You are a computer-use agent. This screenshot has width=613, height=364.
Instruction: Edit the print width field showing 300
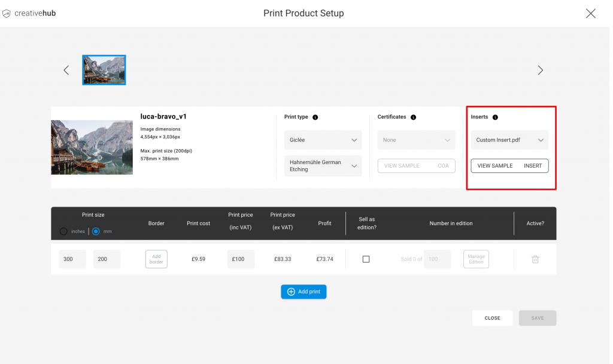tap(72, 259)
